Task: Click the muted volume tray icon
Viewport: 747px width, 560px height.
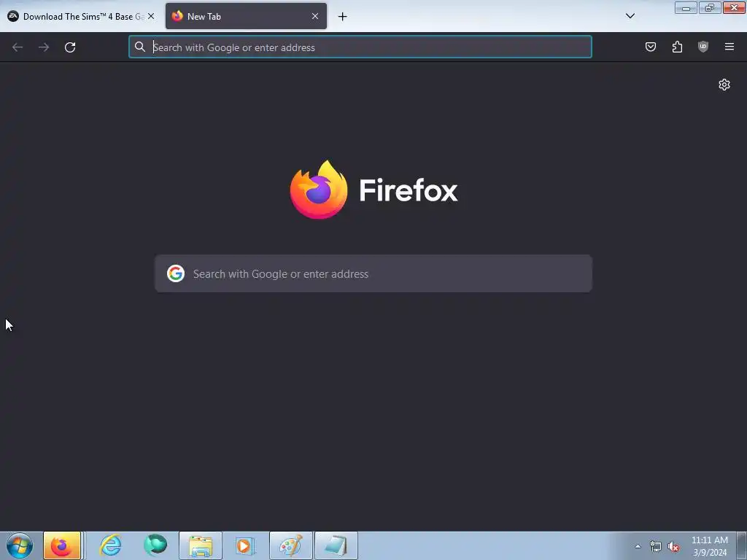Action: (673, 546)
